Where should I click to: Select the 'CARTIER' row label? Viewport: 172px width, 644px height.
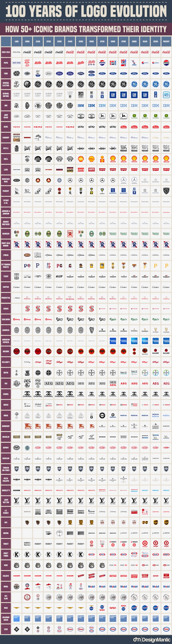coord(6,287)
